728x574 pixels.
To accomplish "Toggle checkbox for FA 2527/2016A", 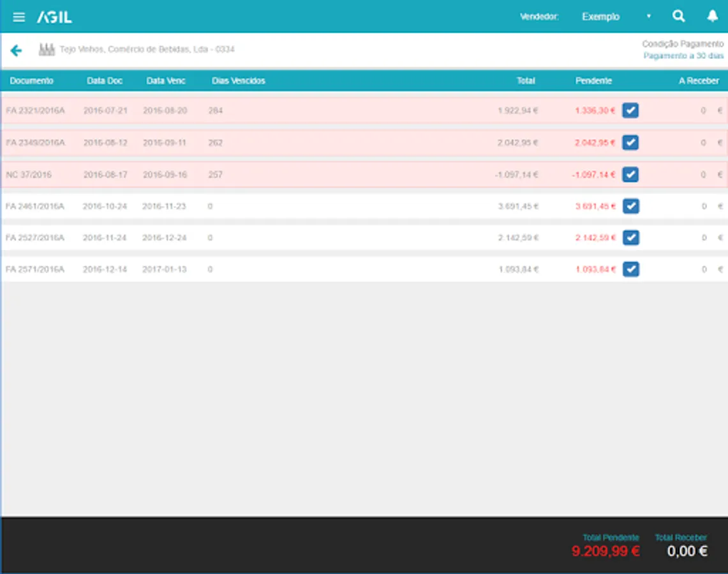I will 630,238.
